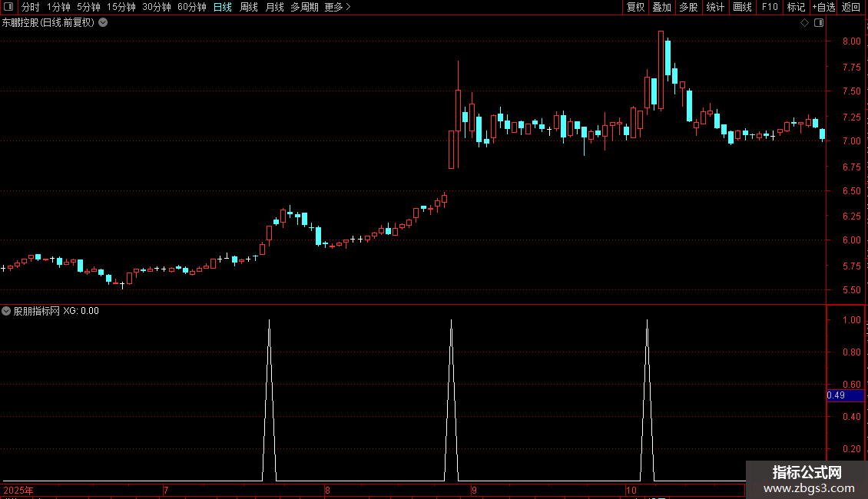
Task: Select the 15分钟 period
Action: 121,7
